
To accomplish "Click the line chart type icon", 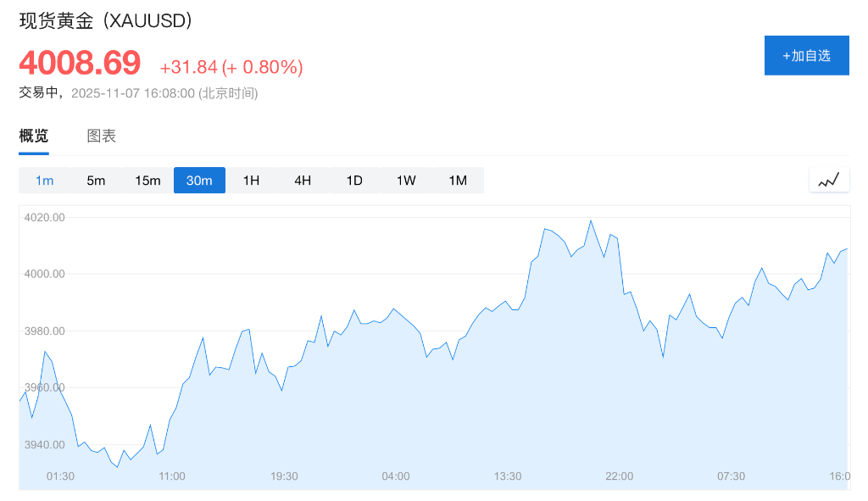I will (x=828, y=180).
